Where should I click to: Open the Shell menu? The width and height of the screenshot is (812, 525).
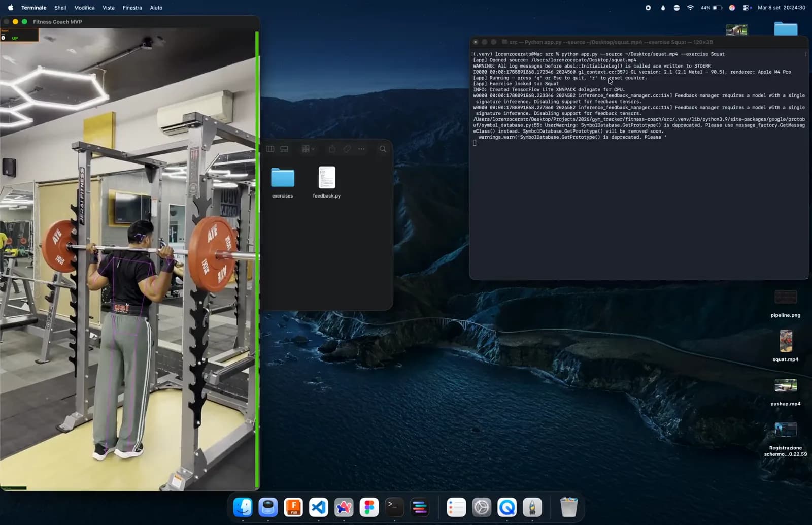click(x=60, y=8)
